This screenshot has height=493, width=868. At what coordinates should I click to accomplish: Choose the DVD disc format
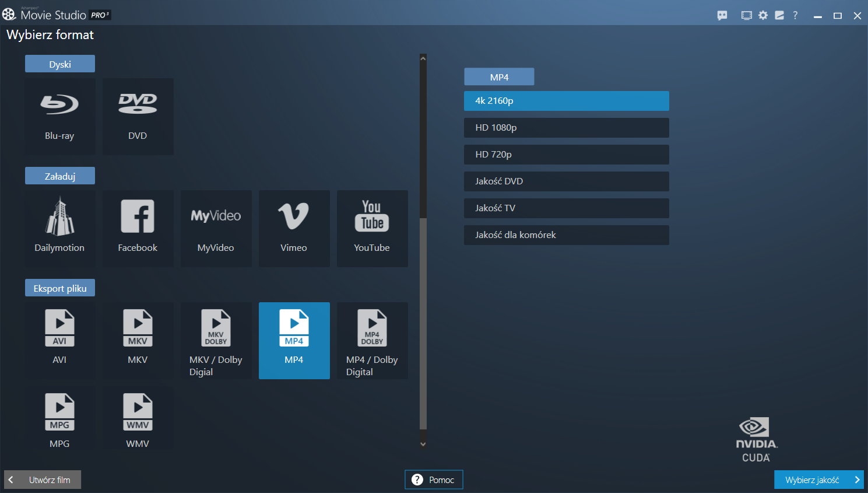tap(138, 117)
